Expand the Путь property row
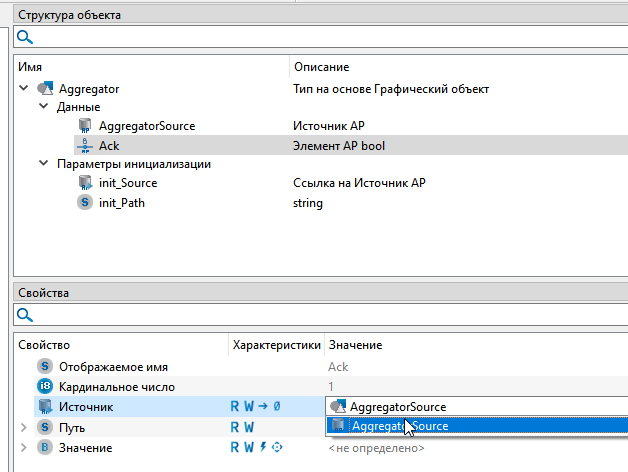Image resolution: width=628 pixels, height=472 pixels. 23,427
